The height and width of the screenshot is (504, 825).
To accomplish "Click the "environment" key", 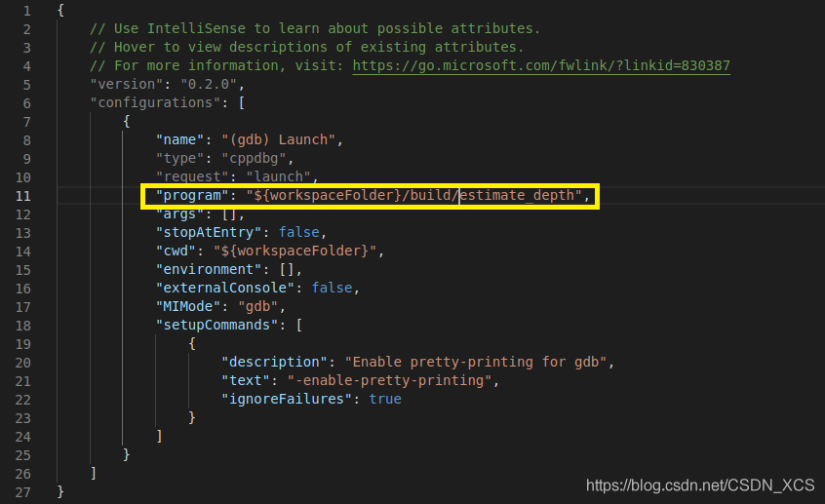I will point(205,269).
